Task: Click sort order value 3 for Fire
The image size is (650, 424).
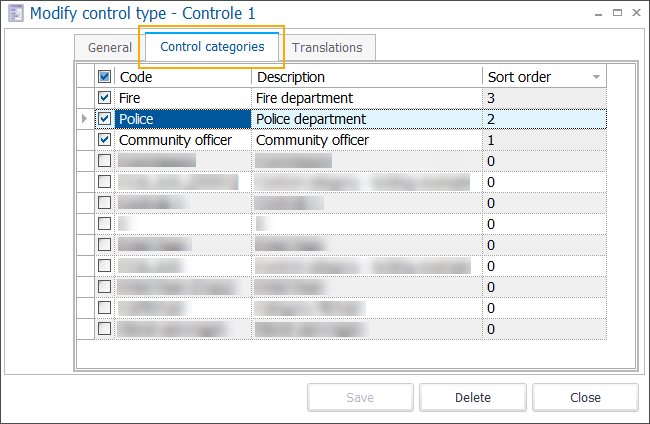Action: tap(544, 98)
